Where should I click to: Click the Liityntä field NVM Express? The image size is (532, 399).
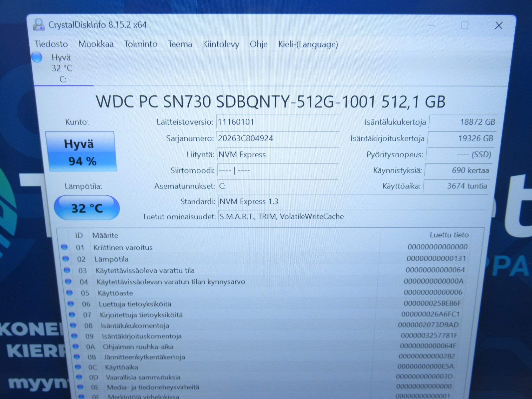[278, 155]
